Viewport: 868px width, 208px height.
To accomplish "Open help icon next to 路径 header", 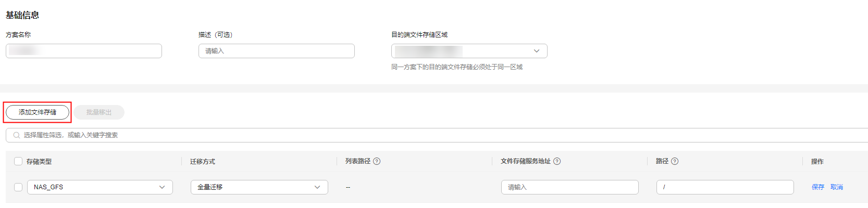I will pyautogui.click(x=675, y=161).
